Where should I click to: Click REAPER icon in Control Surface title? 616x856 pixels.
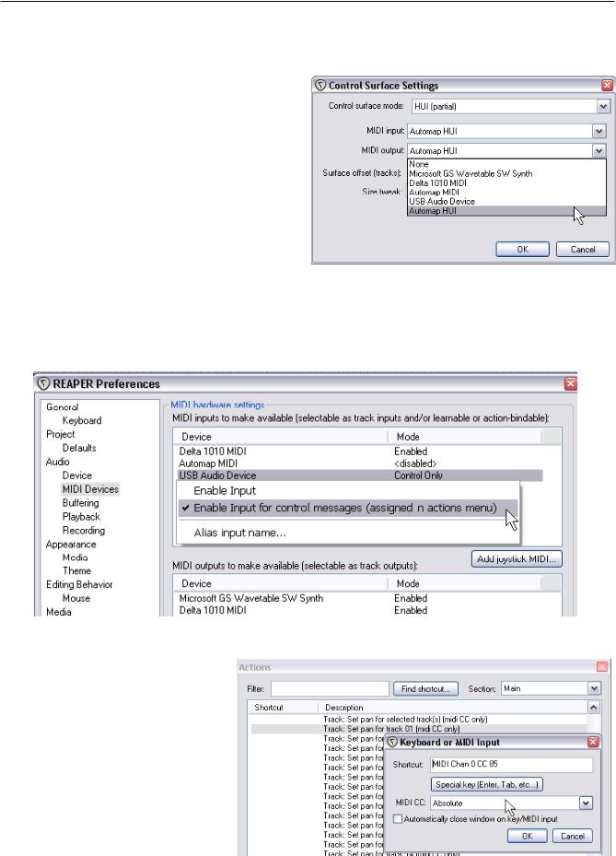pos(320,86)
